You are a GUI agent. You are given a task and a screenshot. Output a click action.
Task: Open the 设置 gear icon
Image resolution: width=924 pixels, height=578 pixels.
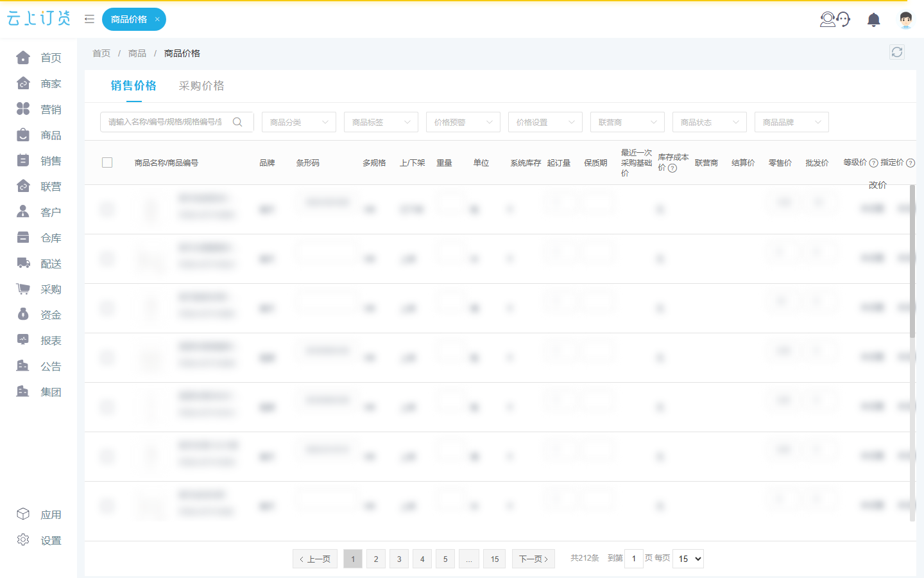(23, 540)
